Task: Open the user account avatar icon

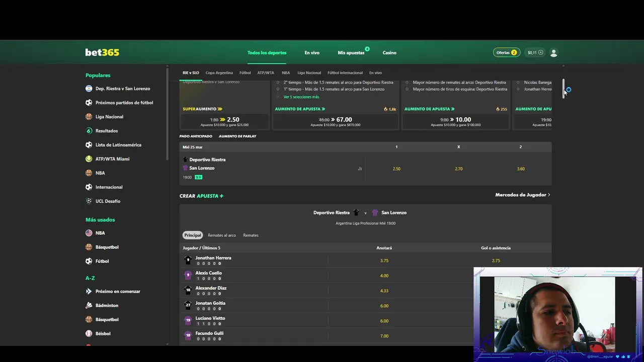Action: [554, 52]
